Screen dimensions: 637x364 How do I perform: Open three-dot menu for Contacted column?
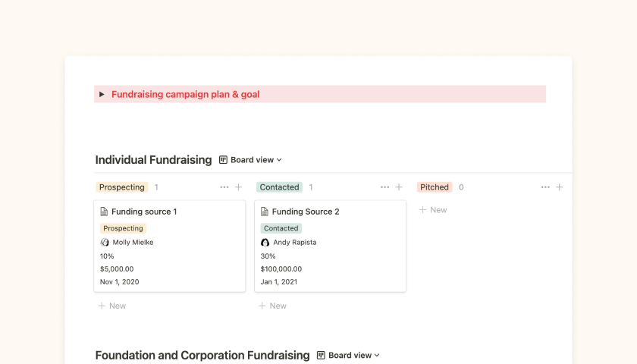pos(384,187)
